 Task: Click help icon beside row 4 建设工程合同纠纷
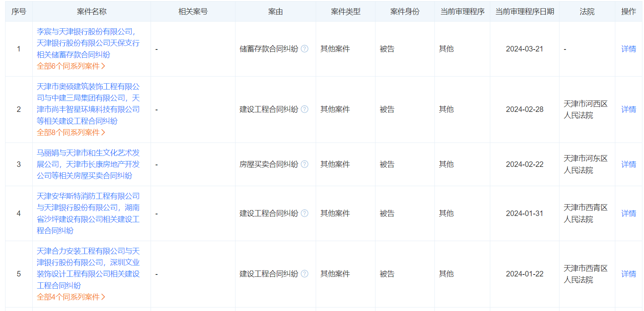pos(305,213)
